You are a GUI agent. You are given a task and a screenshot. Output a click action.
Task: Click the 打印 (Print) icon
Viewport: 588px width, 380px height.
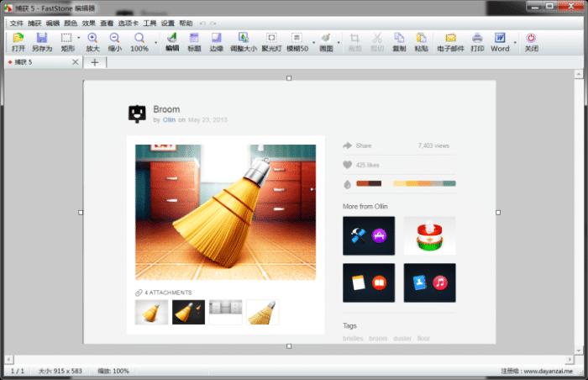point(477,42)
